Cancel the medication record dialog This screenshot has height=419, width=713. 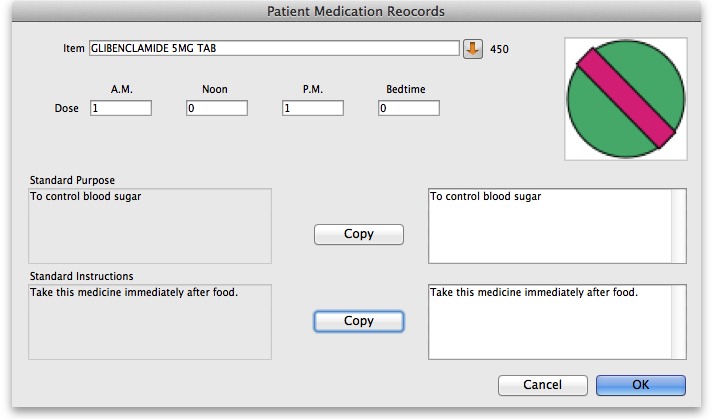click(x=543, y=385)
